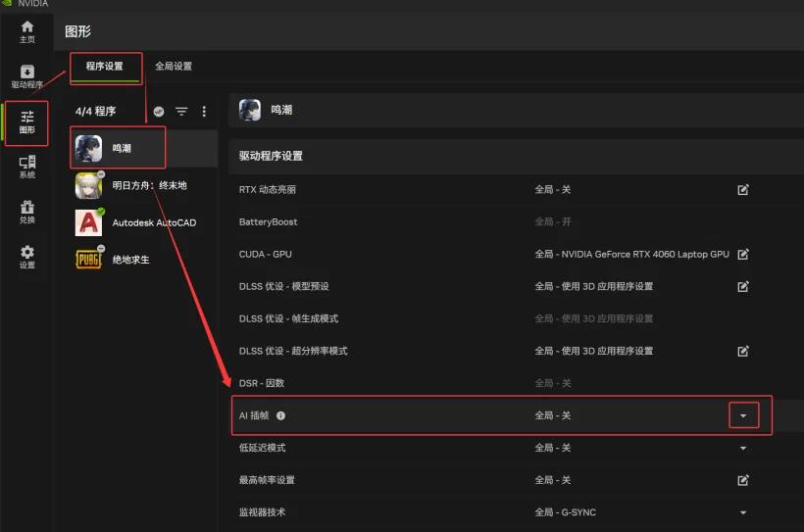Open the 兑换 redeem gift icon
This screenshot has width=804, height=532.
(x=27, y=212)
